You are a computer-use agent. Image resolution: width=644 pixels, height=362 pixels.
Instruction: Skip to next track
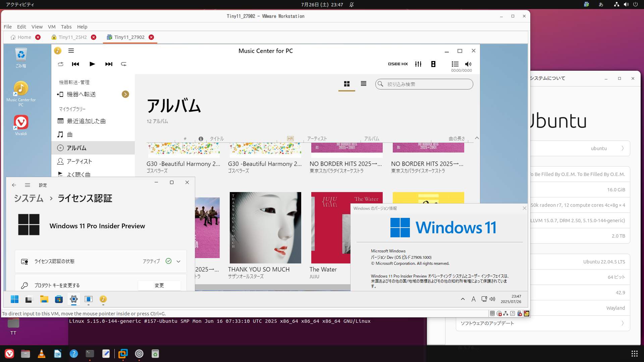pyautogui.click(x=109, y=64)
